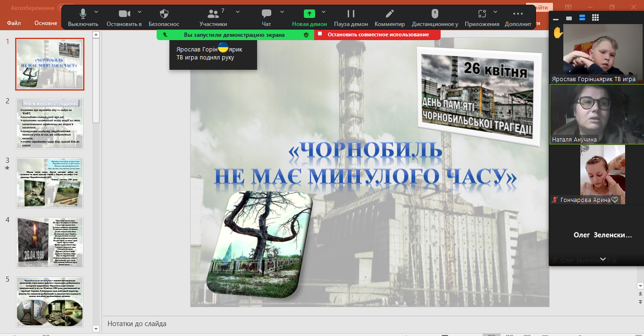The width and height of the screenshot is (644, 336).
Task: Switch video panel to stacked strip view
Action: 582,18
